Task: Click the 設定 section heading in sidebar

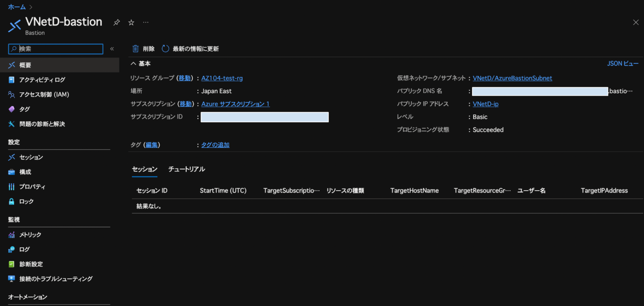Action: pos(14,142)
